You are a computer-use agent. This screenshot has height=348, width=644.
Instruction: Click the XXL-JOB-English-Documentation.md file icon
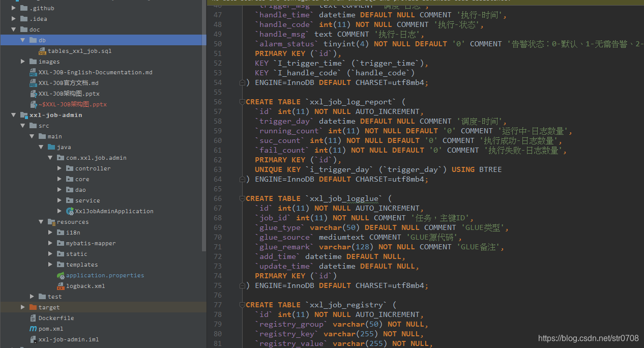[x=33, y=72]
